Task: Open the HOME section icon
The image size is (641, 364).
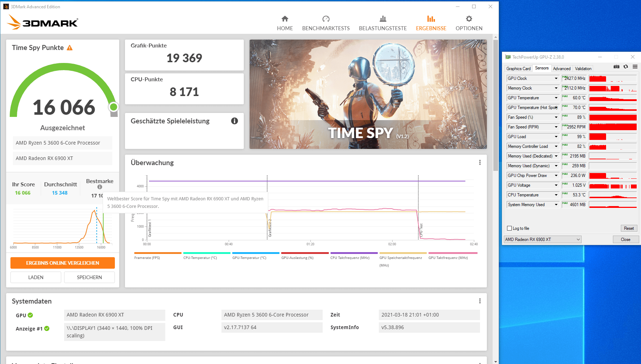Action: [285, 19]
